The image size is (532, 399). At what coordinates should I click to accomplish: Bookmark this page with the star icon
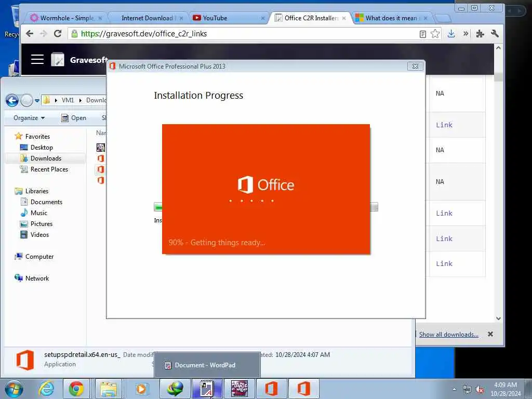click(435, 34)
